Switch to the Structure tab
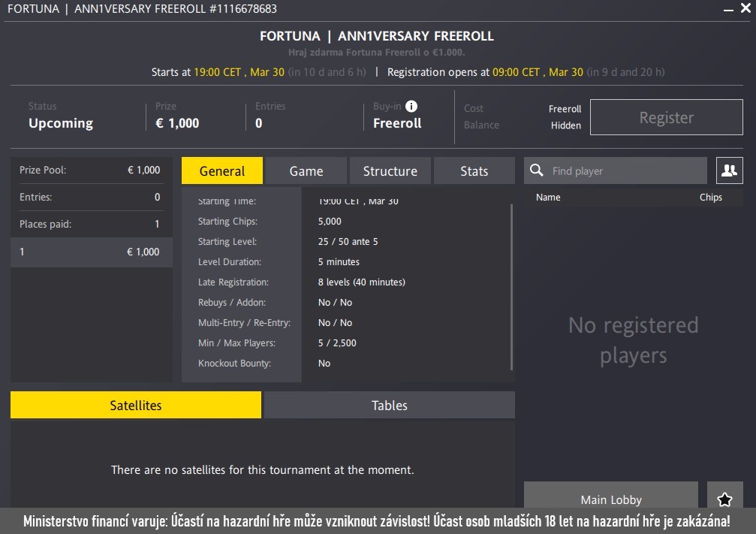Screen dimensions: 756x534 coord(390,170)
